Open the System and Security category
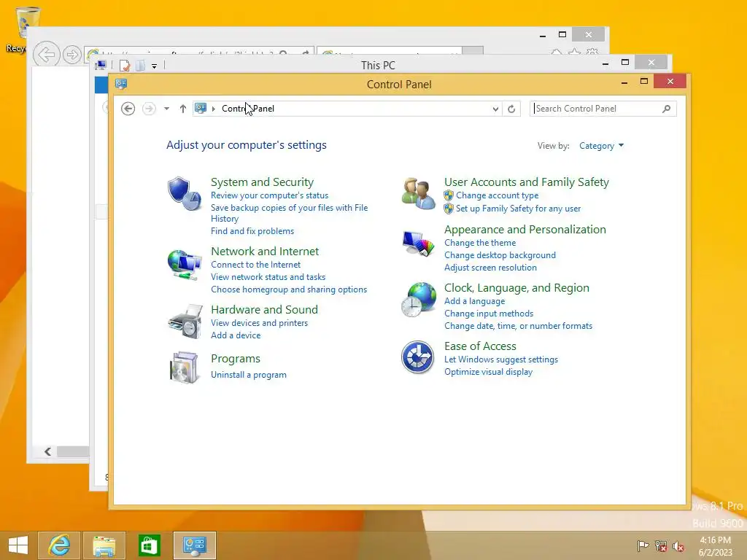 pyautogui.click(x=262, y=182)
